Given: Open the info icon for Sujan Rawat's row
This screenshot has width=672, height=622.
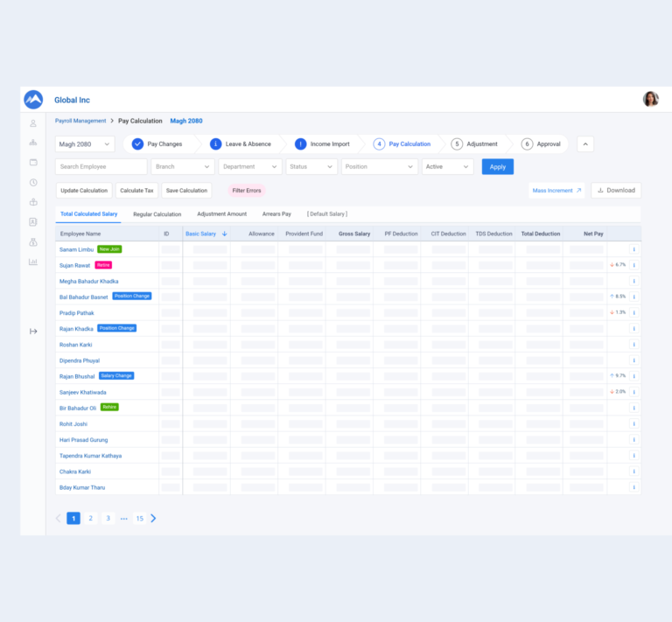Looking at the screenshot, I should 633,265.
